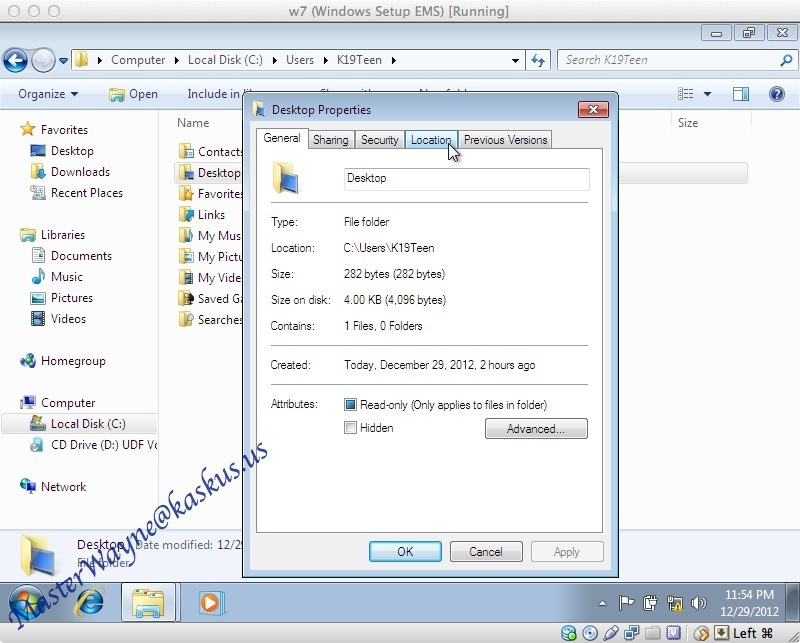This screenshot has height=643, width=800.
Task: Sort by the Name column header
Action: 193,123
